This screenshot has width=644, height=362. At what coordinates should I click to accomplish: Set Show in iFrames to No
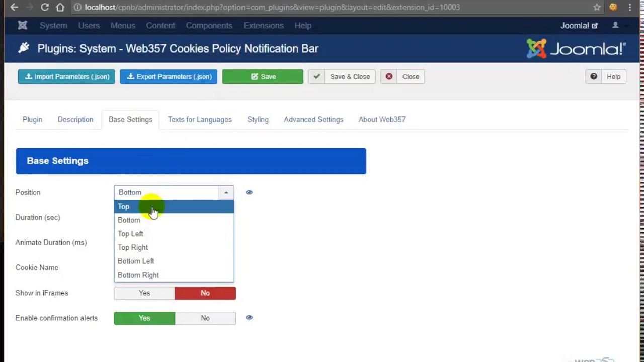click(x=205, y=293)
